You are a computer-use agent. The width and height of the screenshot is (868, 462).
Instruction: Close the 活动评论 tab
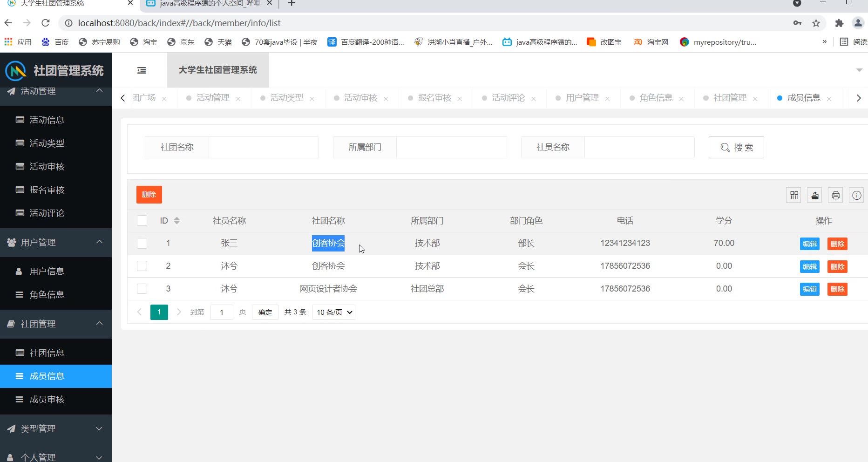point(534,99)
